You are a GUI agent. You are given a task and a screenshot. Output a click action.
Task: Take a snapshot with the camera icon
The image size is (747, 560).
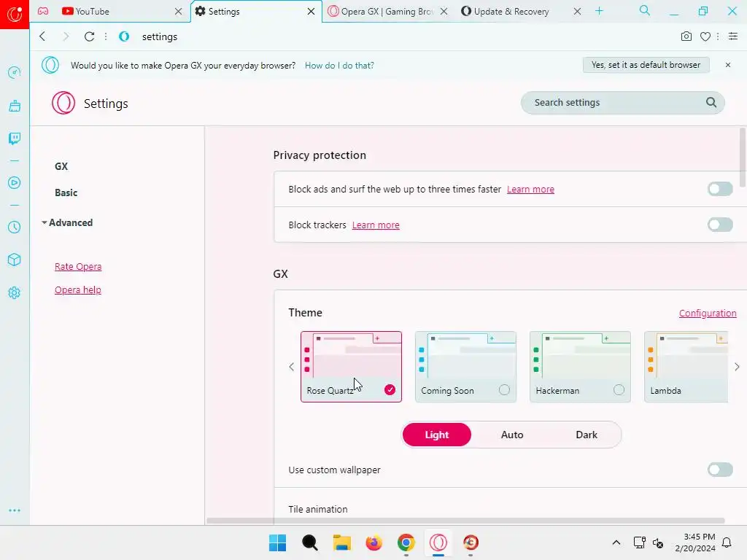pos(686,36)
